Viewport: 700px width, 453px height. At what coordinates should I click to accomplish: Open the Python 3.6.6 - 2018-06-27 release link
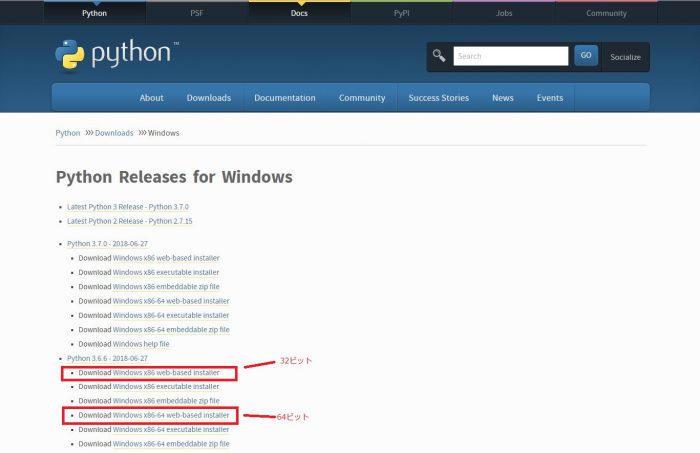click(x=107, y=358)
